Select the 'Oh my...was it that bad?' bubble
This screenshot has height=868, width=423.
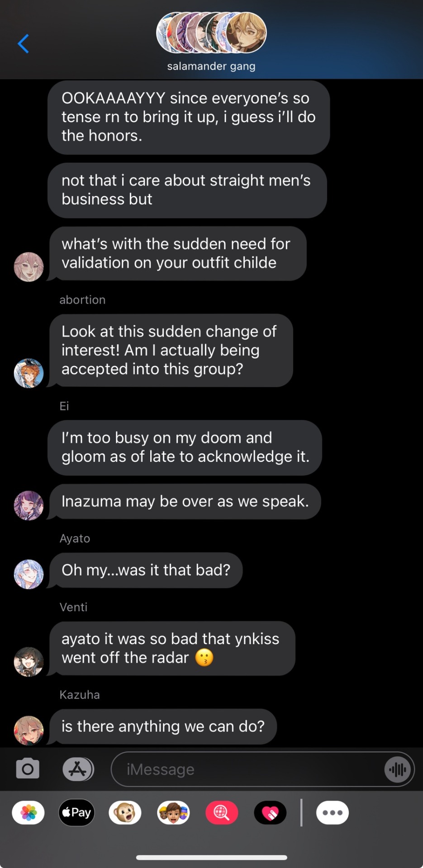pos(146,570)
